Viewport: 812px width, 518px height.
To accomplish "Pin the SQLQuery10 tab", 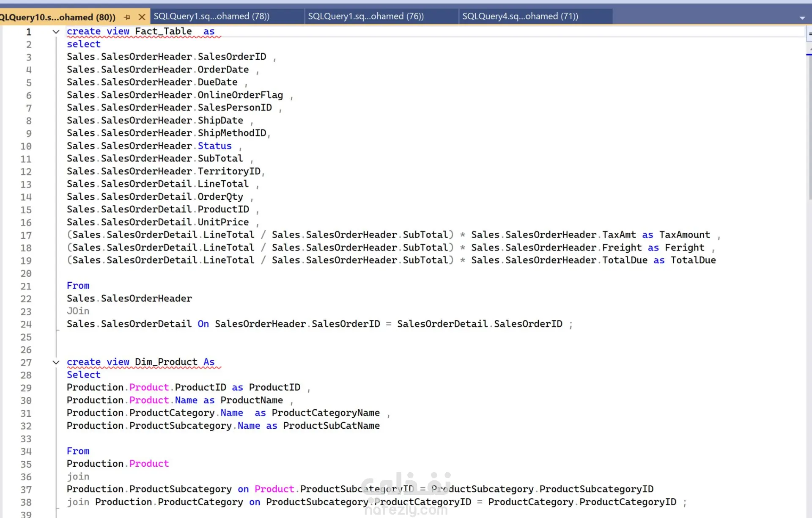I will click(127, 17).
